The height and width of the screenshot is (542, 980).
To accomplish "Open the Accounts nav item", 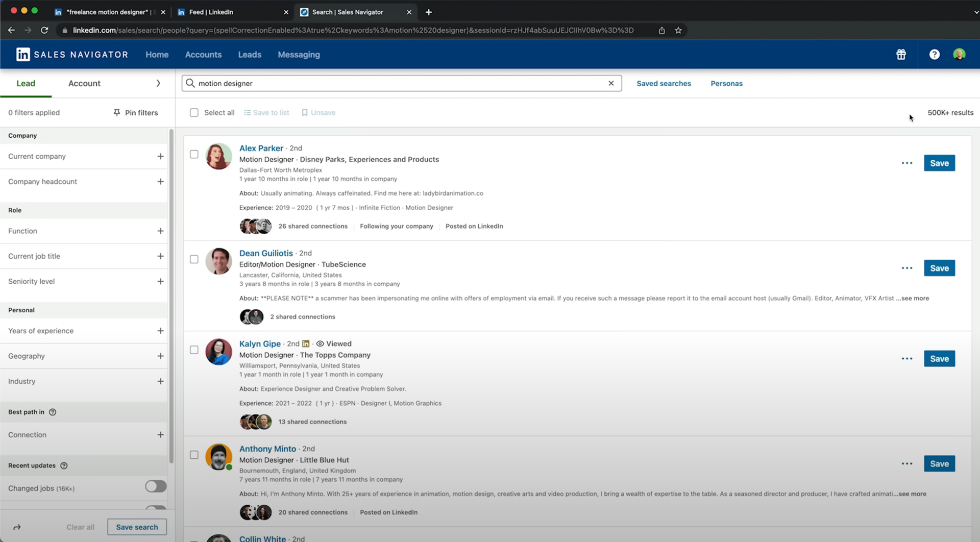I will click(203, 55).
